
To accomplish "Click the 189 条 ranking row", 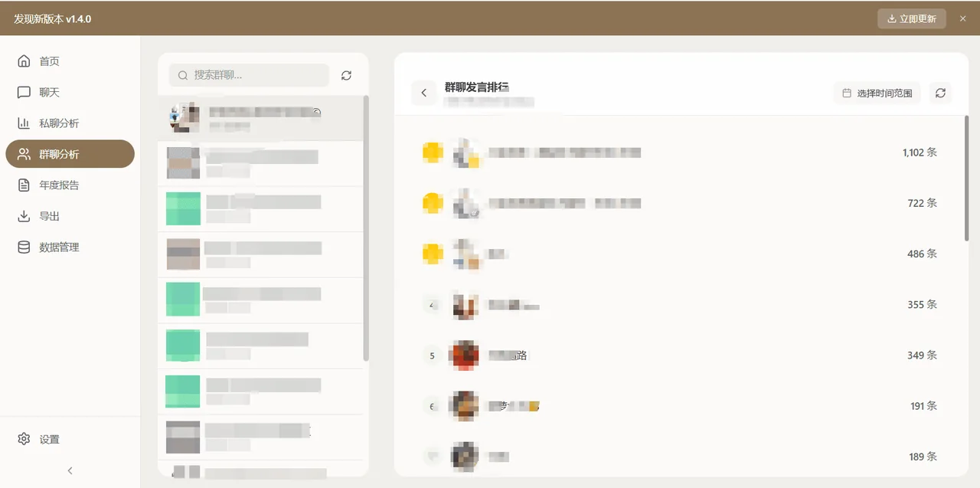I will tap(680, 457).
